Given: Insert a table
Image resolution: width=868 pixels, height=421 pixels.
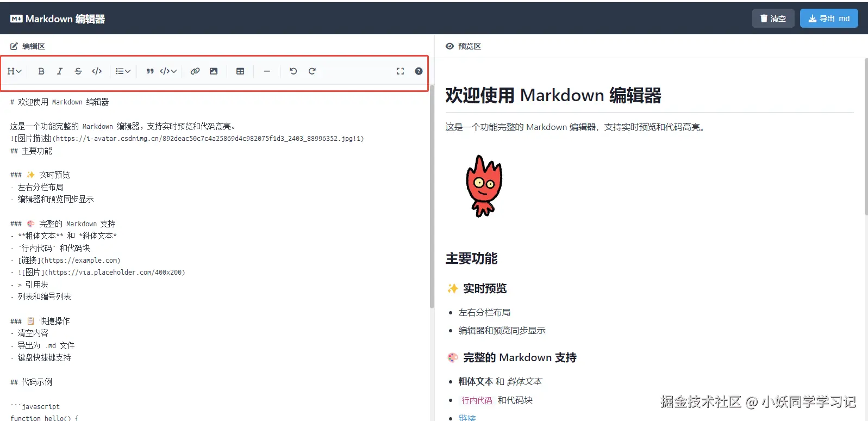Looking at the screenshot, I should (x=240, y=71).
